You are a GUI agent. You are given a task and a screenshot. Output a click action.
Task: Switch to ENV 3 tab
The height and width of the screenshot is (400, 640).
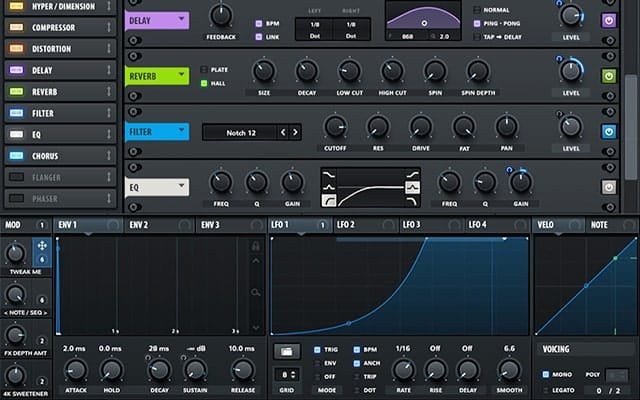point(231,225)
